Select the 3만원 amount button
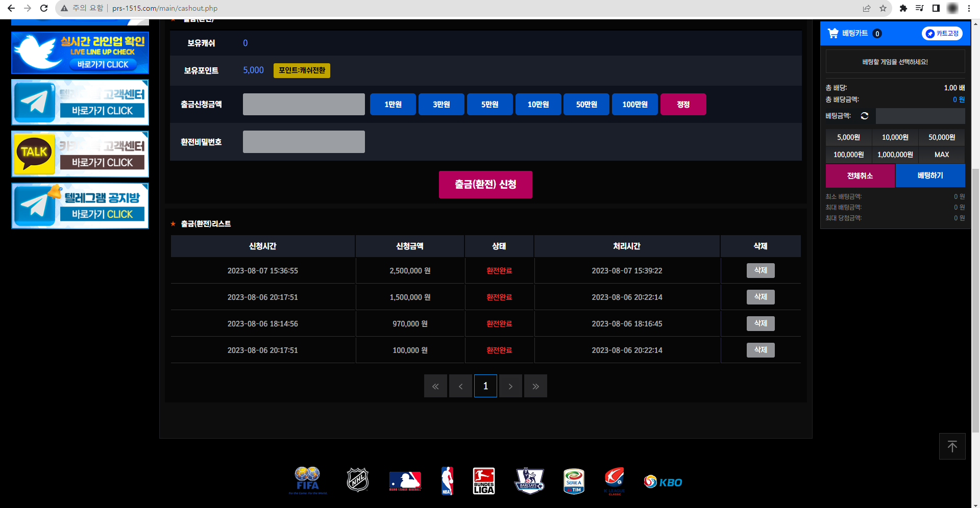Image resolution: width=980 pixels, height=508 pixels. point(442,104)
